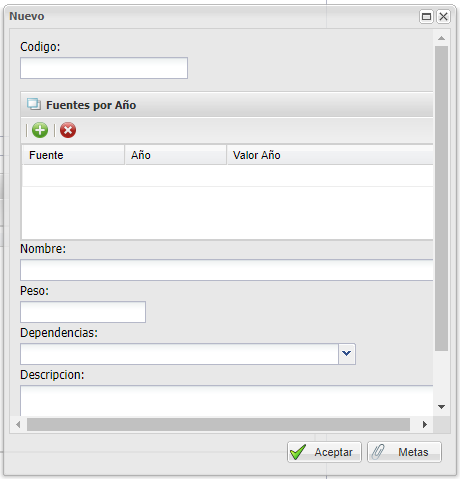Click inside the Dependencias combo box field
Viewport: 460px width, 479px height.
coord(179,354)
